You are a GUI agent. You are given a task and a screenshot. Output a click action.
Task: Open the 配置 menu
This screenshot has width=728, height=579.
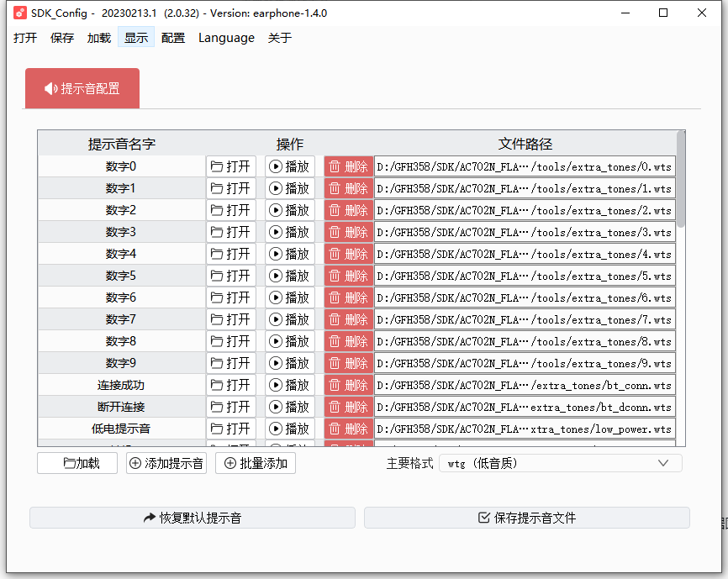[173, 38]
